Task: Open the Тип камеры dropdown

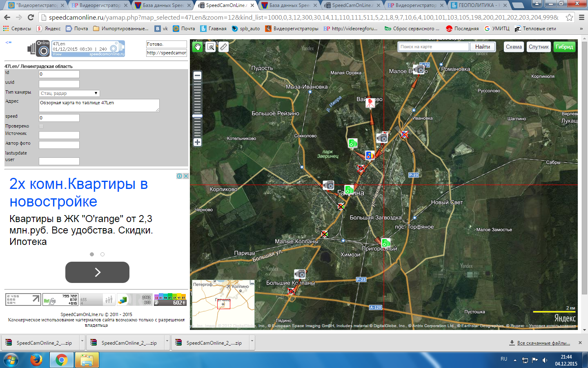Action: 69,93
